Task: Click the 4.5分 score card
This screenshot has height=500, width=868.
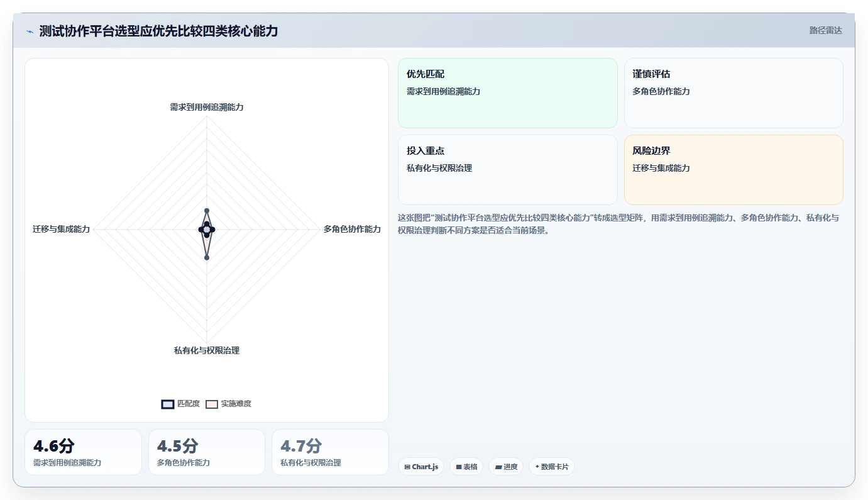Action: click(207, 452)
